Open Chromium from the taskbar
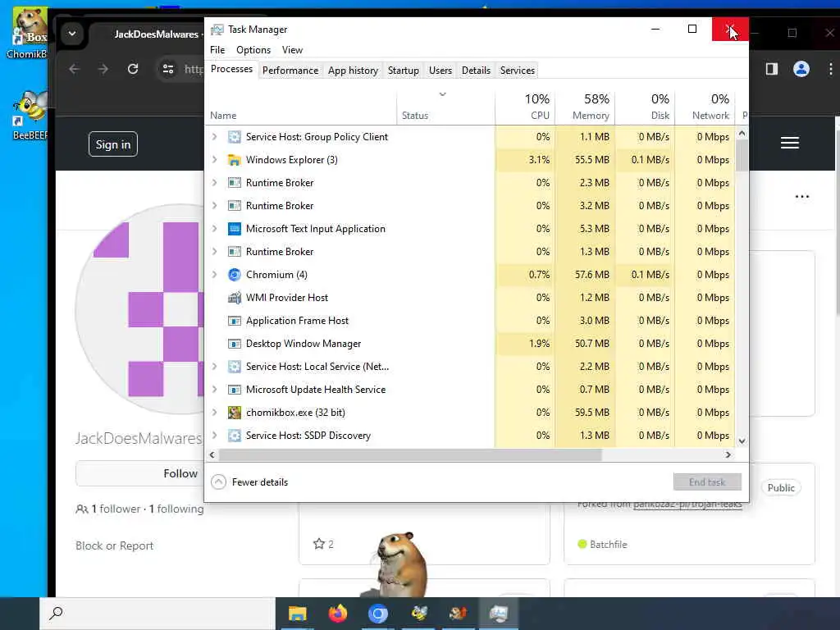 (x=377, y=614)
